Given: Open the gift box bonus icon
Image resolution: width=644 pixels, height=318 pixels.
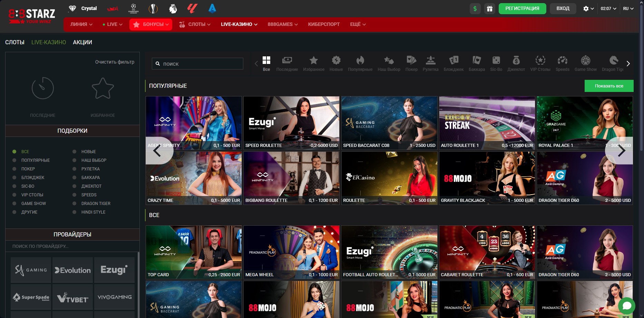Looking at the screenshot, I should pos(489,9).
